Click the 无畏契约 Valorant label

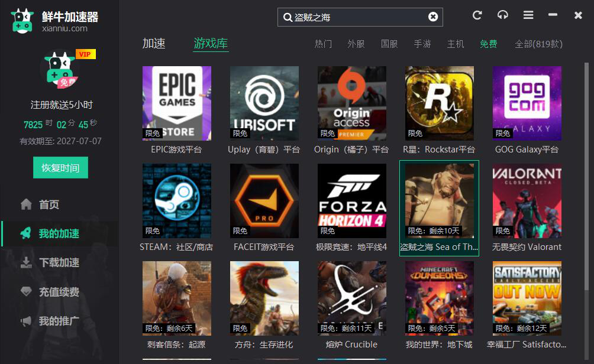(527, 246)
